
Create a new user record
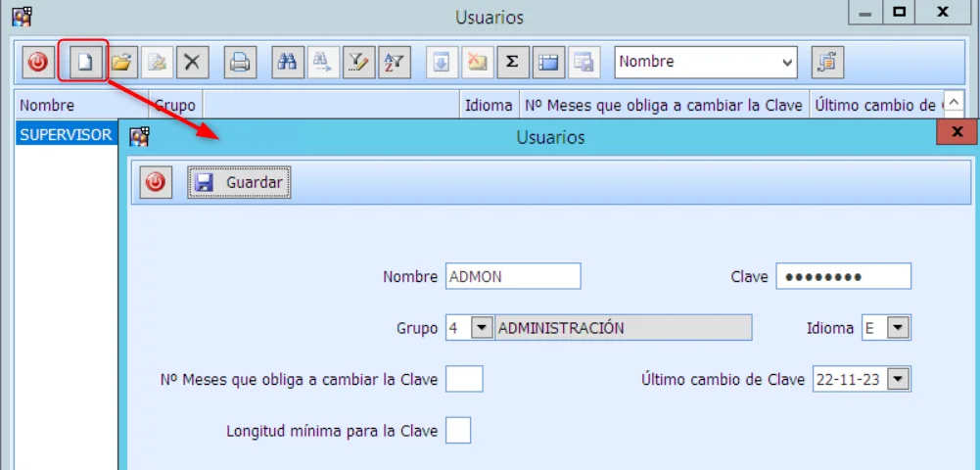click(84, 62)
